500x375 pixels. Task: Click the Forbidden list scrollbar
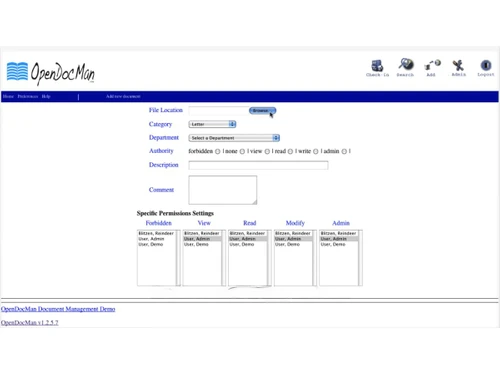(178, 258)
